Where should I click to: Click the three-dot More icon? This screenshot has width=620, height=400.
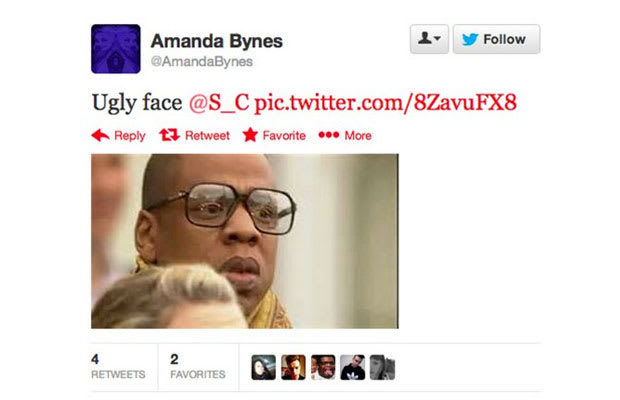point(329,135)
